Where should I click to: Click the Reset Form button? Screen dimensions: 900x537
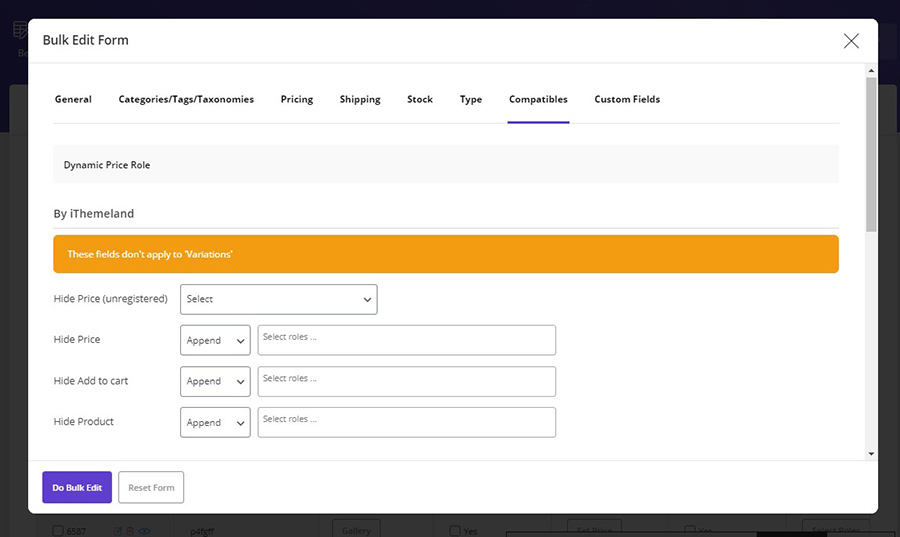point(151,487)
